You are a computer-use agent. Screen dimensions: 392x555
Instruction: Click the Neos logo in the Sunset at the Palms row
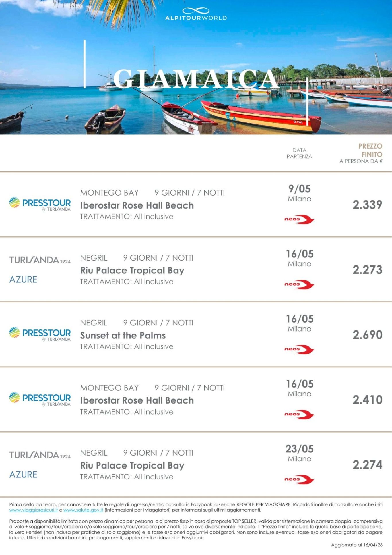pyautogui.click(x=299, y=350)
